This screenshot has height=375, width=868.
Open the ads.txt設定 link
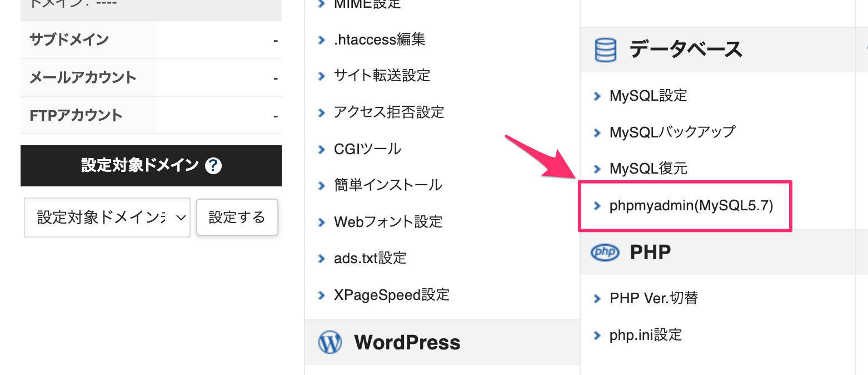pyautogui.click(x=370, y=258)
